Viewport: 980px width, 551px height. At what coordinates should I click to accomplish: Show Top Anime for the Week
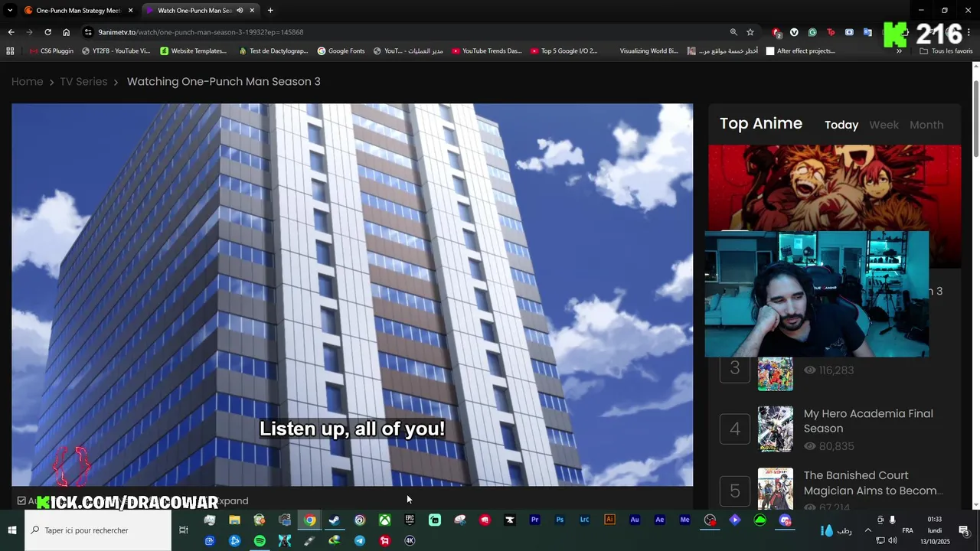coord(884,125)
